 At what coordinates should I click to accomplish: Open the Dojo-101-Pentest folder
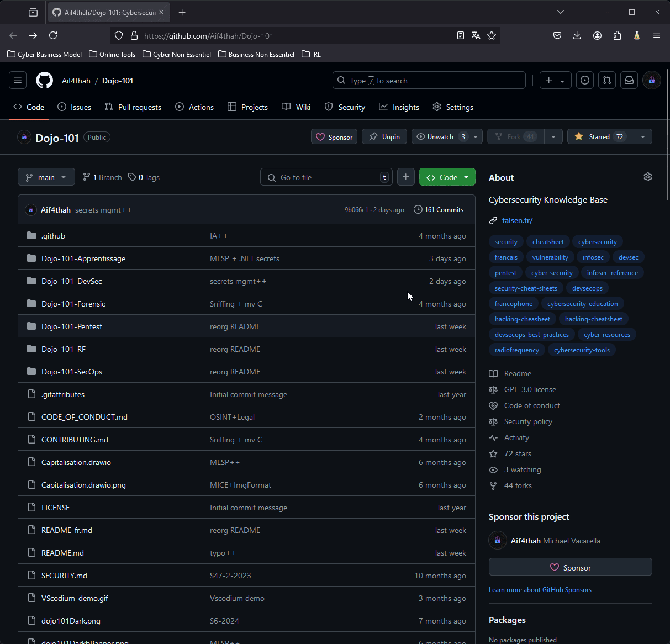pos(72,326)
